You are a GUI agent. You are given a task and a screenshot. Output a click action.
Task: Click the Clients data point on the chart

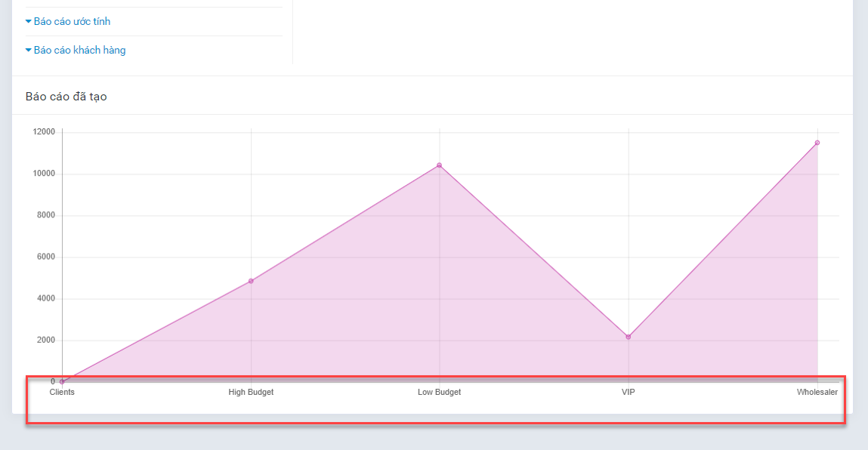[62, 382]
